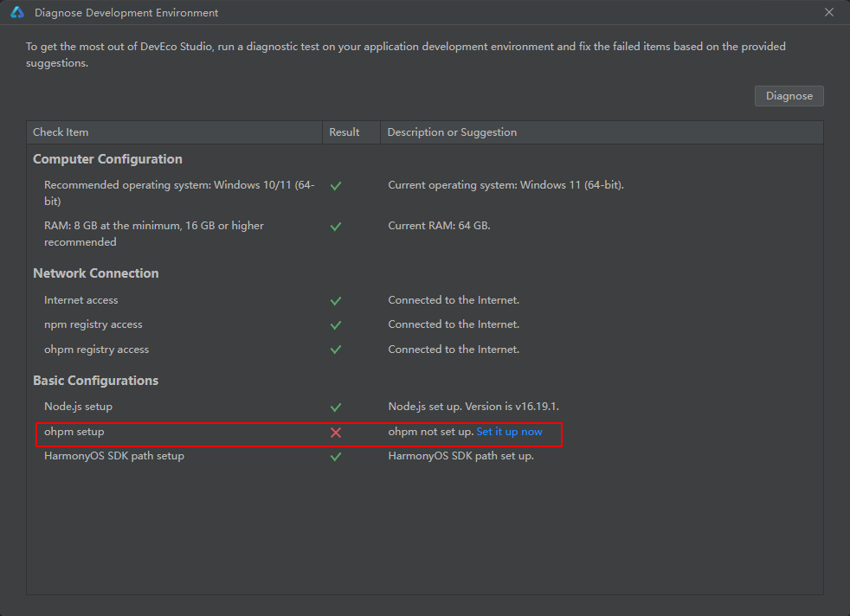Click 'Node.js set up. Version is v16.19.1.' text
The width and height of the screenshot is (850, 616).
[x=473, y=407]
